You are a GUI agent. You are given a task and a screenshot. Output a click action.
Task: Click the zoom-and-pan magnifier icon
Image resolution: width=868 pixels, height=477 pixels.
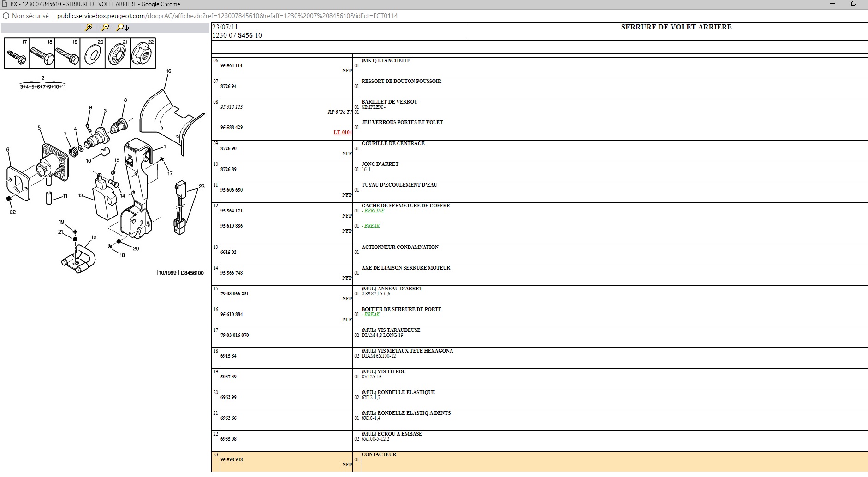coord(123,27)
